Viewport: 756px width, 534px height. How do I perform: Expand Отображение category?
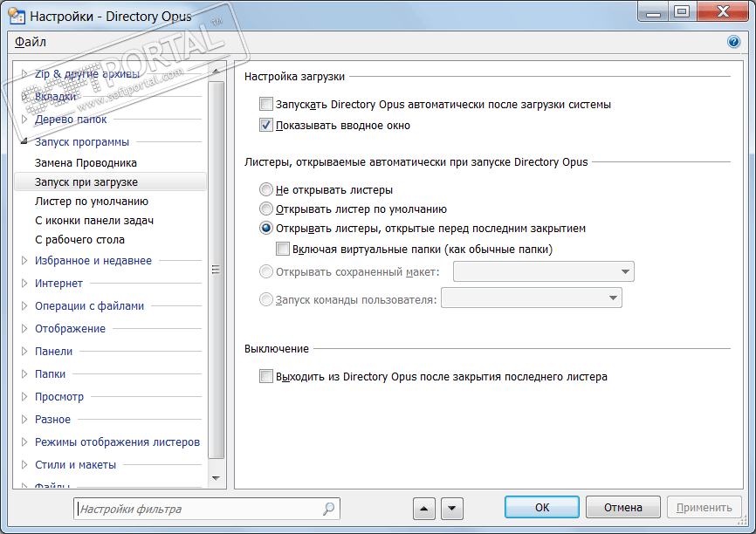click(x=24, y=329)
